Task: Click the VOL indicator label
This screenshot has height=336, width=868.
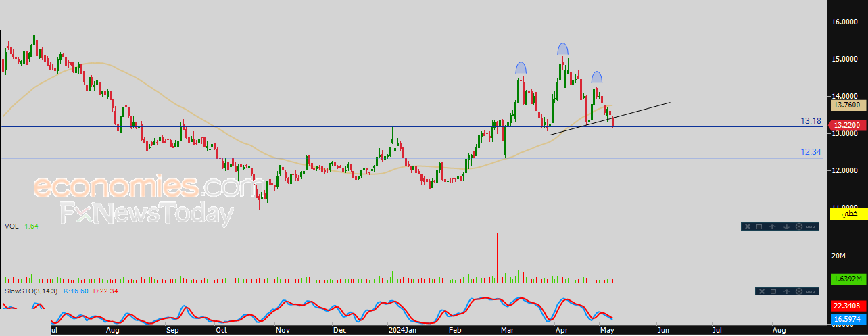Action: (11, 226)
